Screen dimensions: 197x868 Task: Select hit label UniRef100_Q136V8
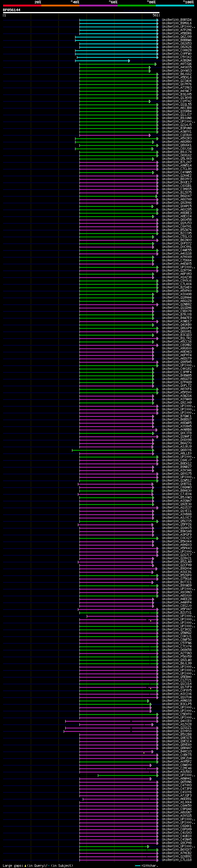(177, 98)
